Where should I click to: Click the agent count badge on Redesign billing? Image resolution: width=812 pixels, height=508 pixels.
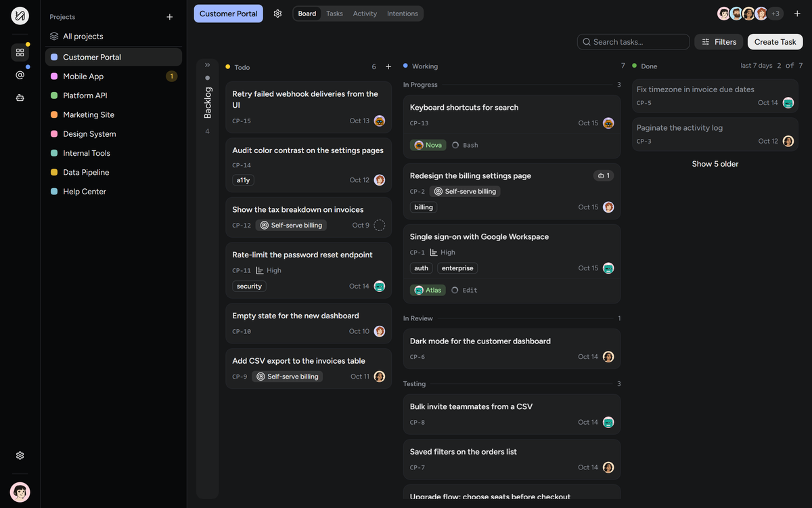click(x=604, y=175)
